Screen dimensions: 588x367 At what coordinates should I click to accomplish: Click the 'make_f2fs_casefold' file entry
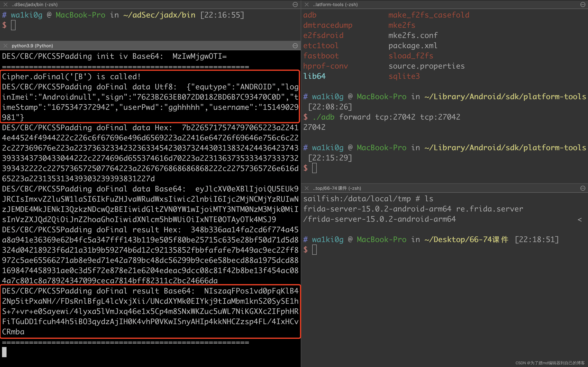(429, 15)
